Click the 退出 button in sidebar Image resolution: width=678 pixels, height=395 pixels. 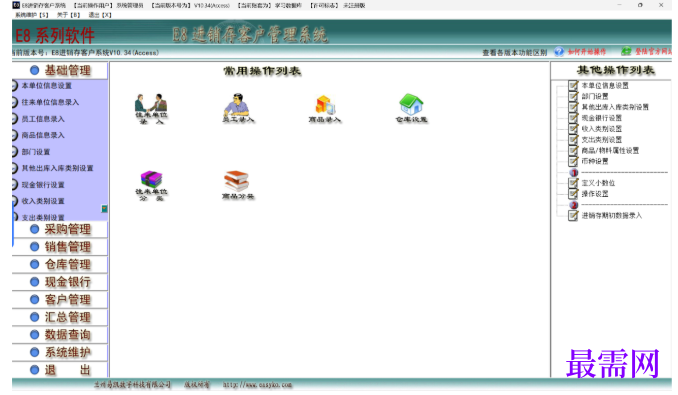pyautogui.click(x=60, y=370)
